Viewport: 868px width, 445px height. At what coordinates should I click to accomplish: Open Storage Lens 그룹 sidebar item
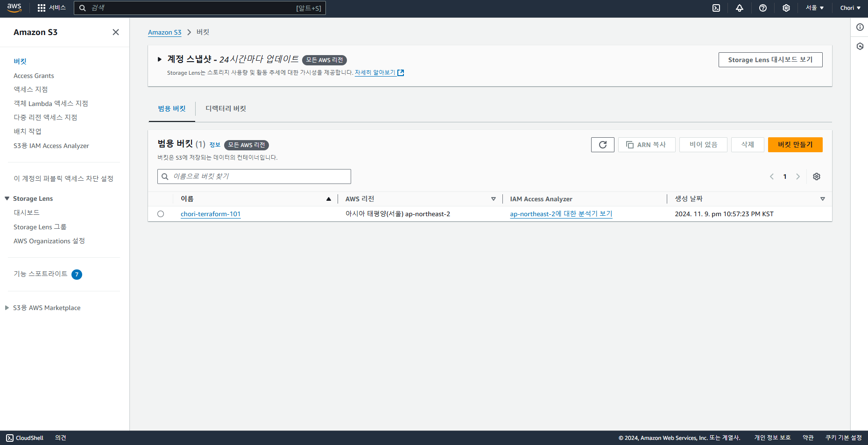click(x=40, y=227)
